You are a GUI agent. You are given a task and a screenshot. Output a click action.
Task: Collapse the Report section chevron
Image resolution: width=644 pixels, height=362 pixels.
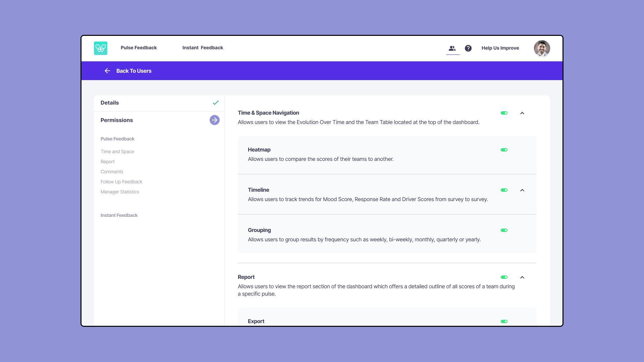pyautogui.click(x=522, y=277)
